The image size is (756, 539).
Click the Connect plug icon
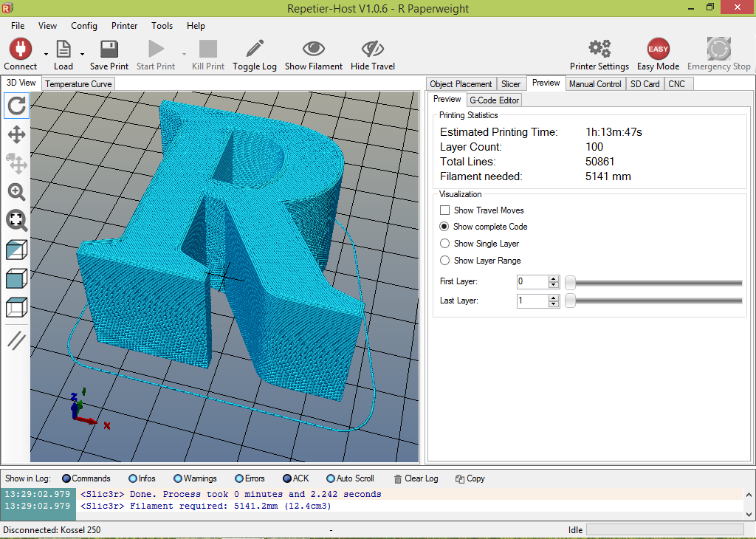20,49
